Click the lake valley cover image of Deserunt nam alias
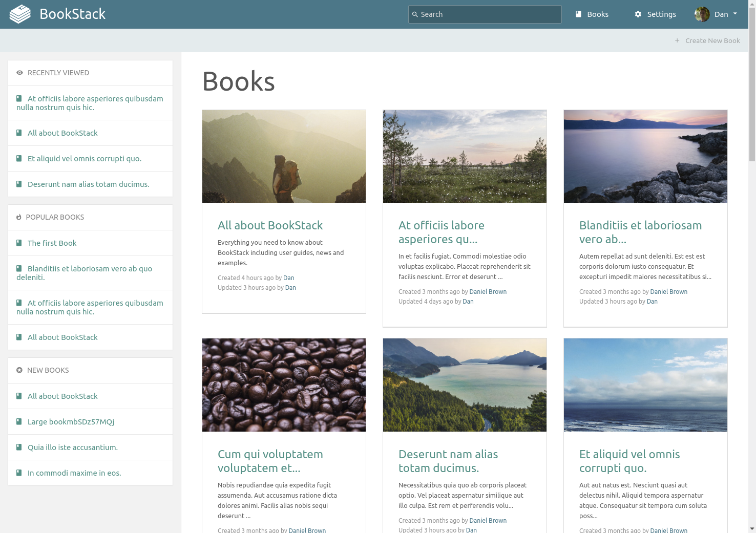 pos(465,385)
